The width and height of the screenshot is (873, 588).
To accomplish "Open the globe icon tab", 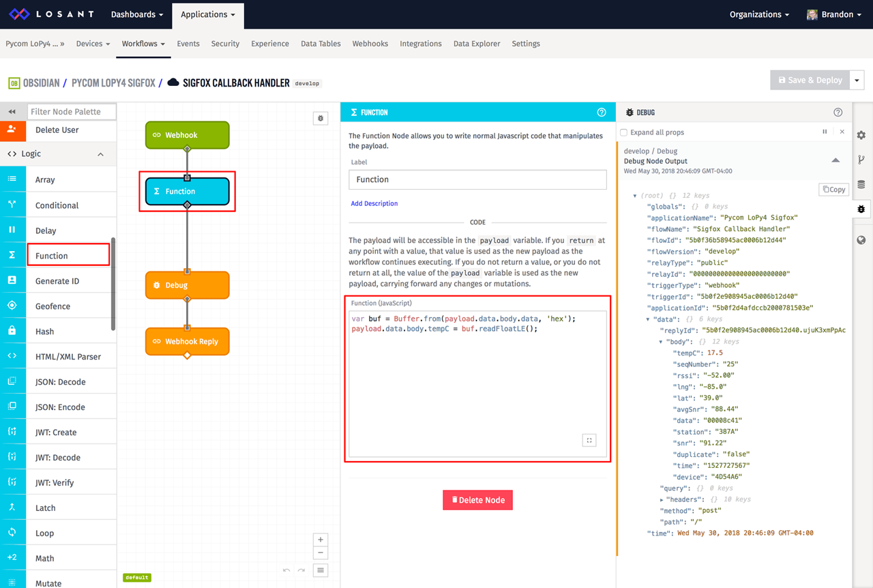I will click(x=861, y=240).
